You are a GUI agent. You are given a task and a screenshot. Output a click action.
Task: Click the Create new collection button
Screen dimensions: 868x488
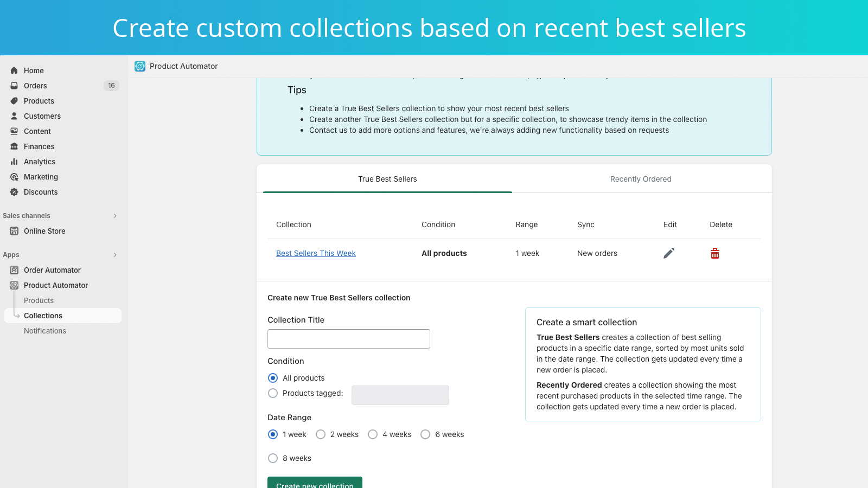pos(315,483)
